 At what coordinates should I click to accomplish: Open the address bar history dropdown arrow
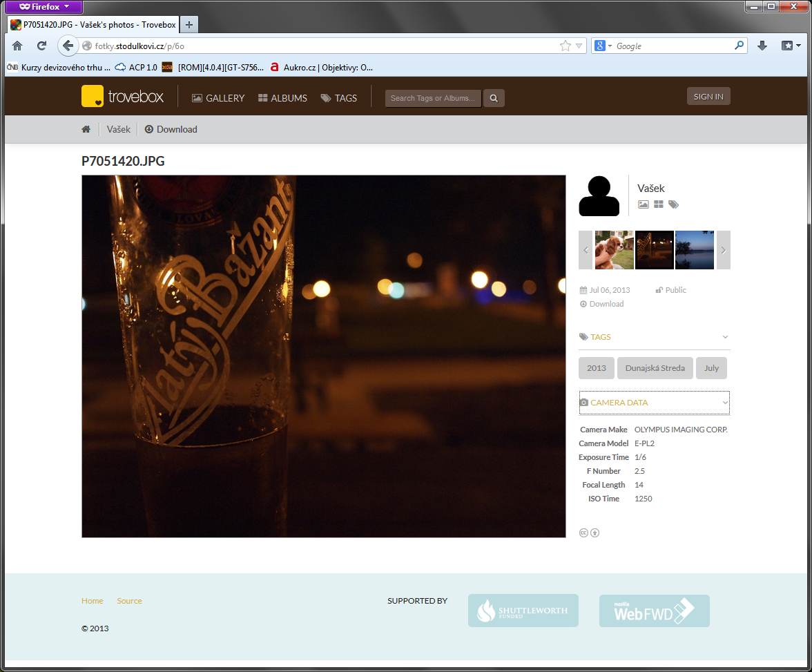click(x=579, y=46)
